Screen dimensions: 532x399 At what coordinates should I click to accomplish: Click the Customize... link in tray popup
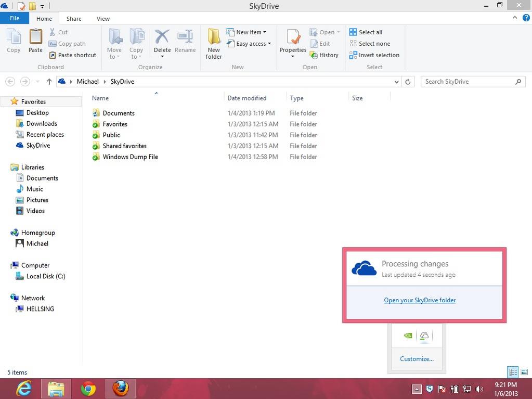coord(417,359)
